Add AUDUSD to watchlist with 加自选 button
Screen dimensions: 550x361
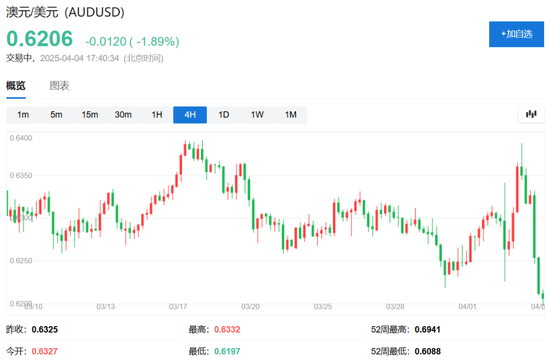point(516,34)
